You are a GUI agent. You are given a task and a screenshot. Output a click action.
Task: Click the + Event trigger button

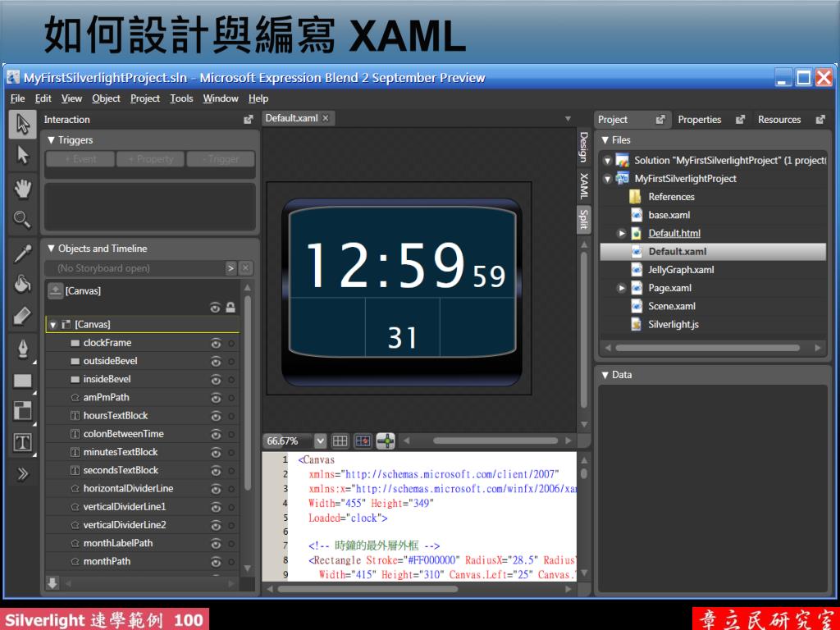click(x=80, y=159)
